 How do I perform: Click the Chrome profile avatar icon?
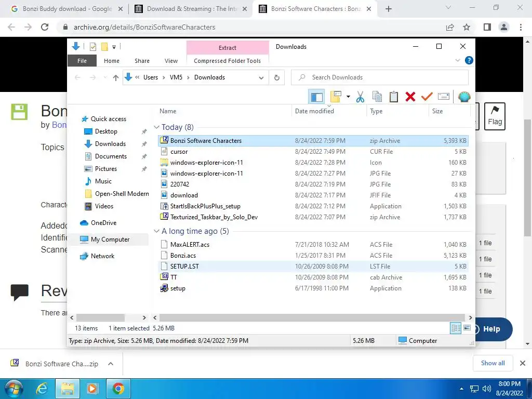tap(504, 27)
